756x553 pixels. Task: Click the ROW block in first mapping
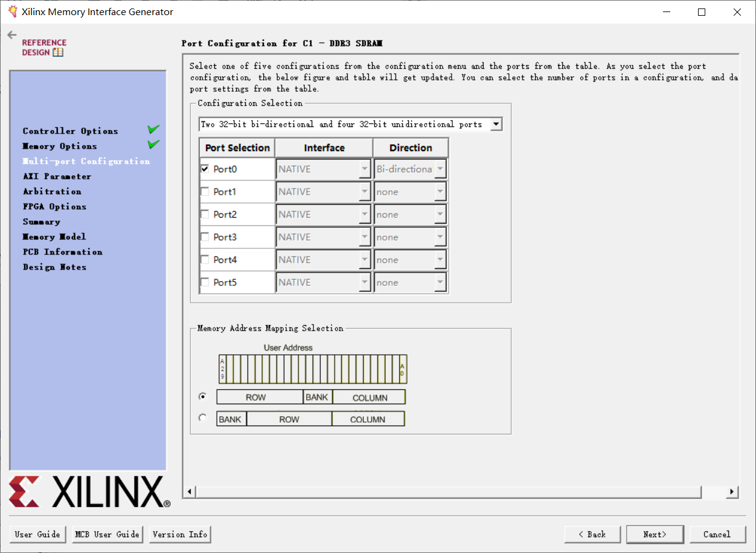[x=260, y=397]
